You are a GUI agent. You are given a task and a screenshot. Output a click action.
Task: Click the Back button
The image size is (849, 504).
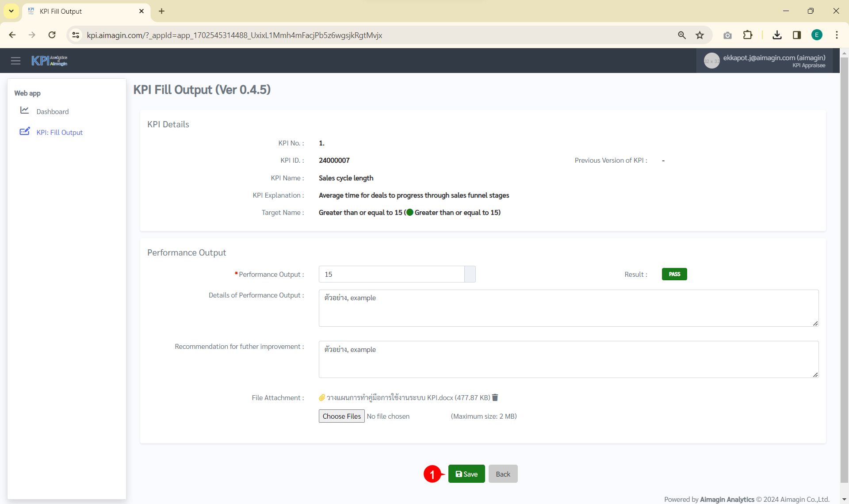click(x=503, y=474)
